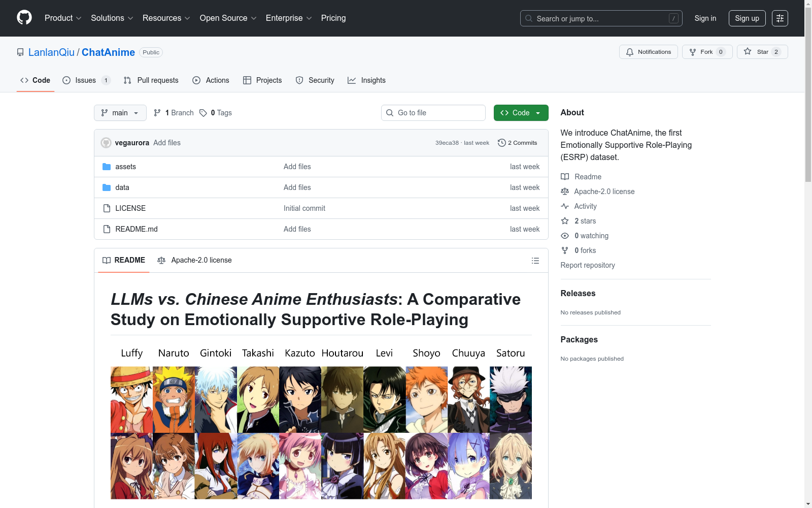Open the README.md file icon
The width and height of the screenshot is (812, 508).
tap(107, 229)
